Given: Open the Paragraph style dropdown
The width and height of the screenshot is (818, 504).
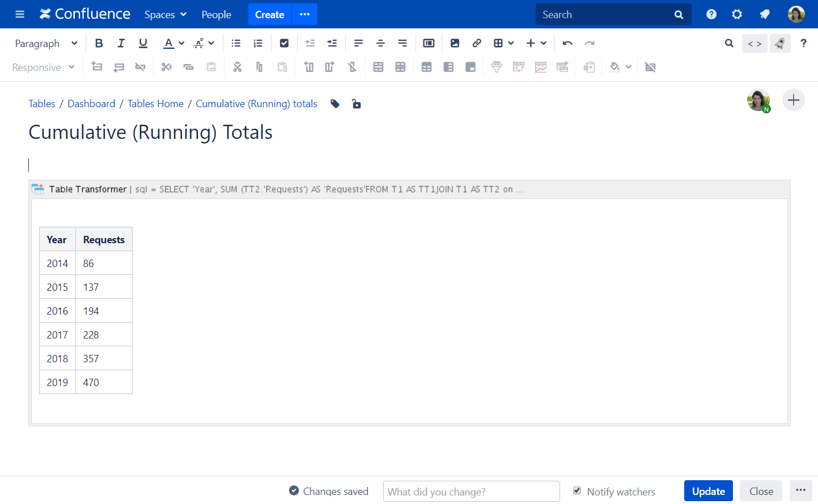Looking at the screenshot, I should click(x=45, y=43).
